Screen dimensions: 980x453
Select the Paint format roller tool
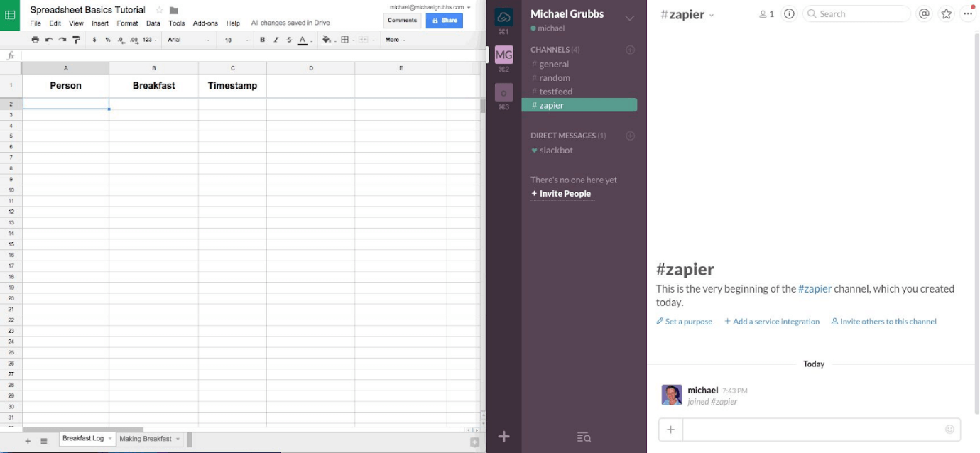point(76,40)
